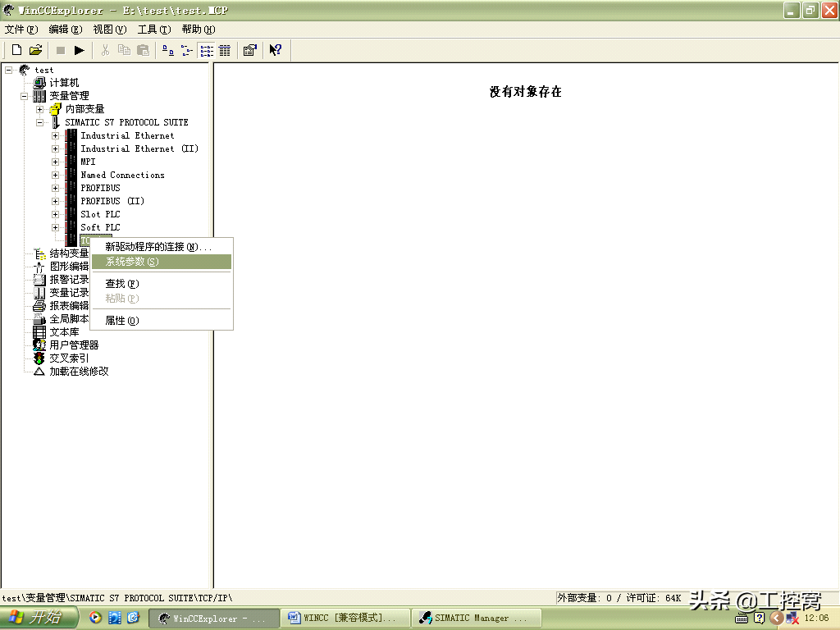Select 计算机 item in project tree

tap(64, 83)
